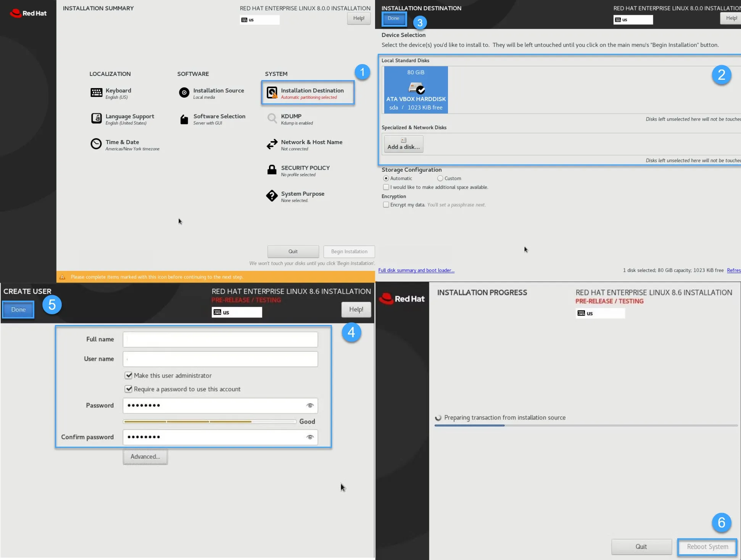Screen dimensions: 741x560
Task: Expand the Advanced user options
Action: click(x=145, y=457)
